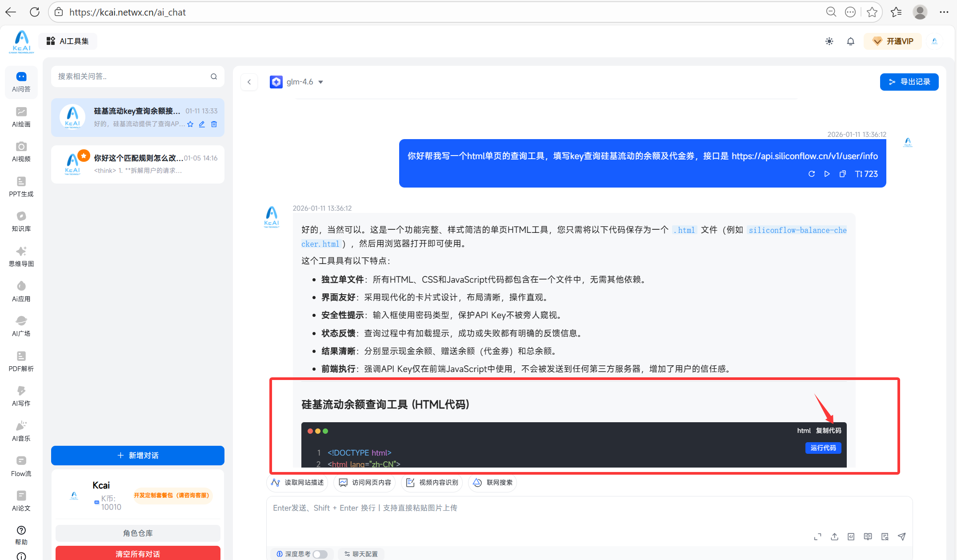Click the notification bell icon
Screen dimensions: 957x560
[850, 41]
